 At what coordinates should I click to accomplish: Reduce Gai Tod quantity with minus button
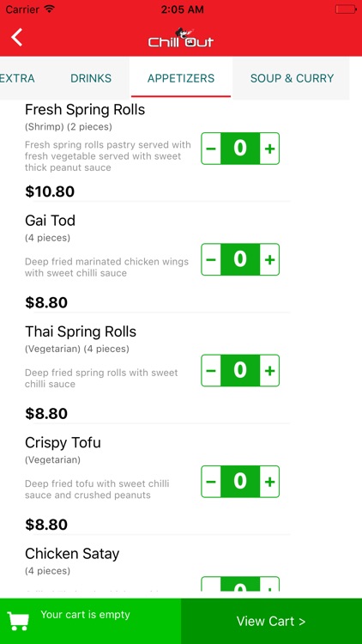pos(211,259)
